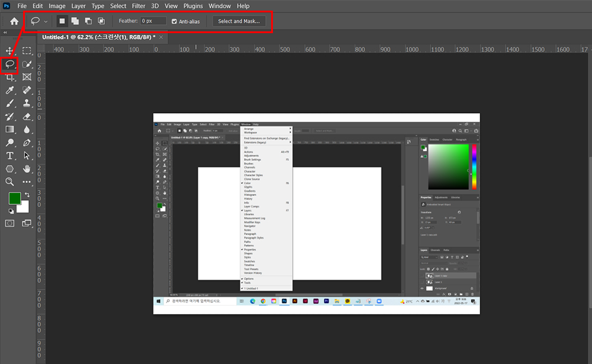The height and width of the screenshot is (364, 592).
Task: Open the Help menu
Action: point(243,6)
